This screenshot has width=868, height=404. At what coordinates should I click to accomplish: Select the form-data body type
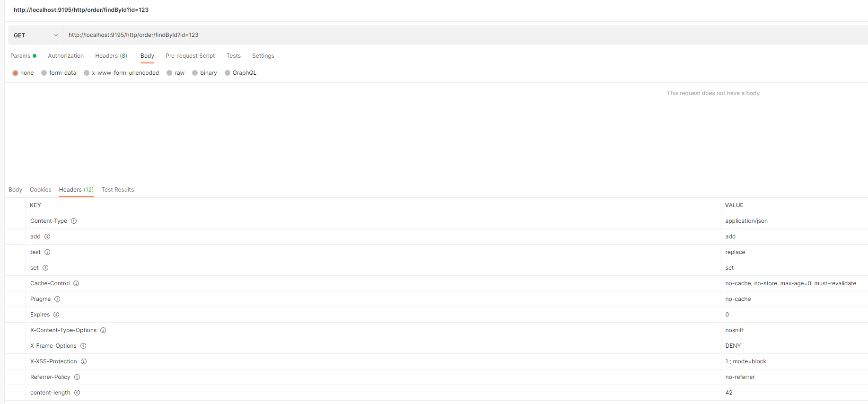coord(44,73)
